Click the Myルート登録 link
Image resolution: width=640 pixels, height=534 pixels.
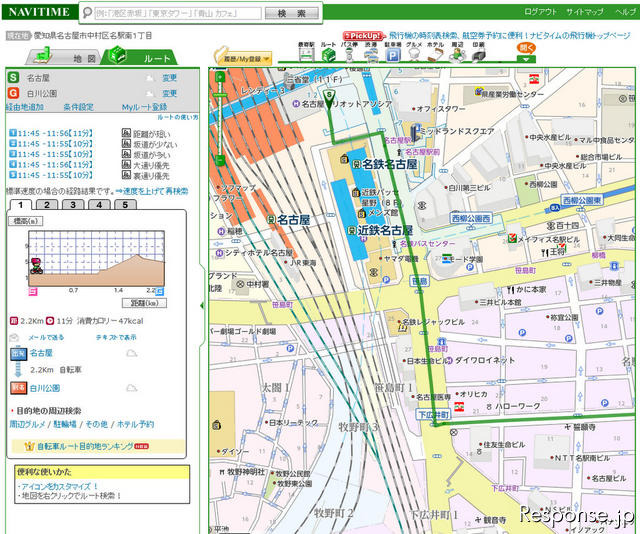coord(144,107)
